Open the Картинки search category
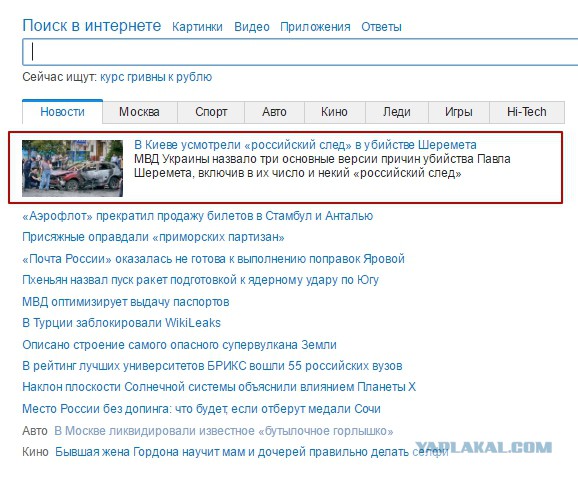578x477 pixels. click(197, 27)
